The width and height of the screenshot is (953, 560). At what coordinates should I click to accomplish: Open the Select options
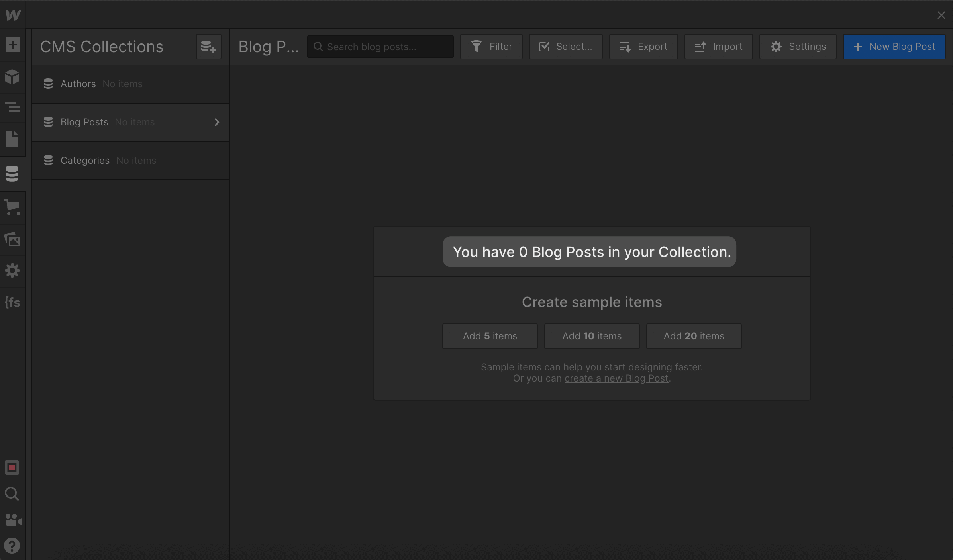(x=565, y=46)
